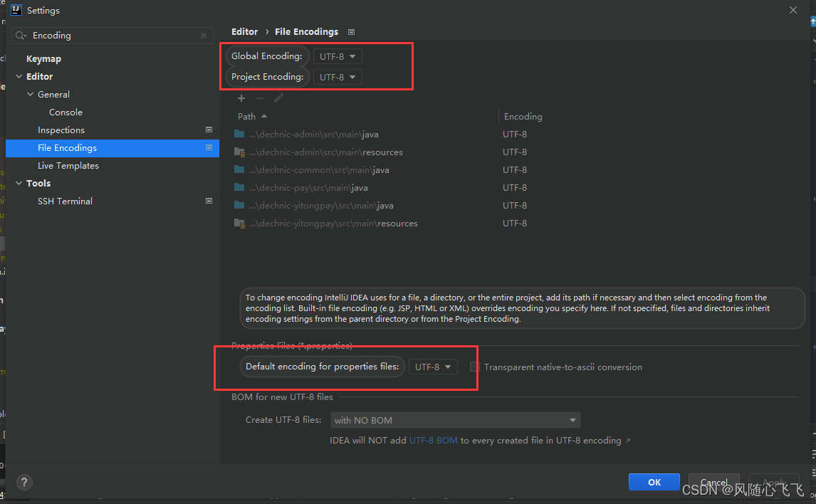Select Live Templates in the settings sidebar
Viewport: 816px width, 504px height.
[68, 165]
